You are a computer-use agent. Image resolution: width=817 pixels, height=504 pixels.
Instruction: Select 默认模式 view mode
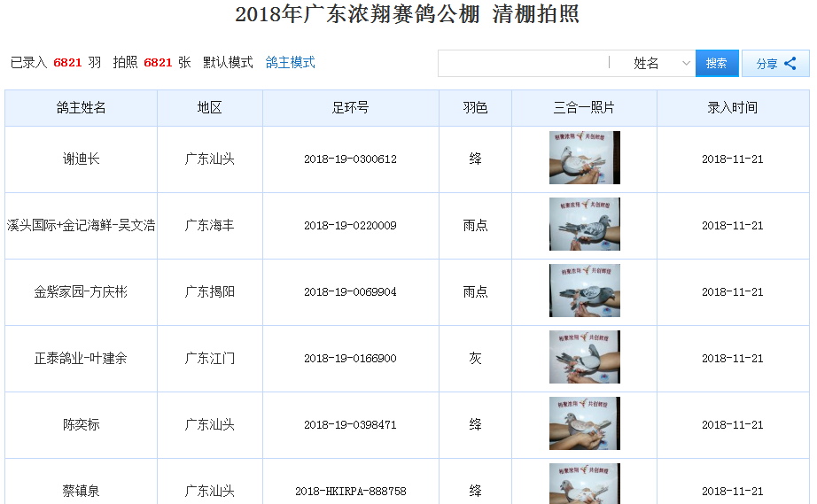pos(228,63)
